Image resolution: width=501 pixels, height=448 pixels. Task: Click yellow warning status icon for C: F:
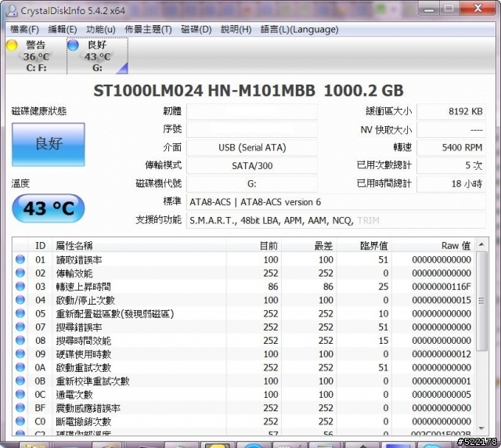12,45
